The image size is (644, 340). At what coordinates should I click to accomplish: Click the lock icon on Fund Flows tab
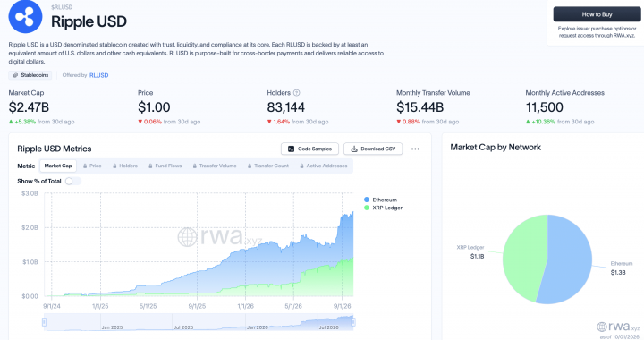(151, 166)
